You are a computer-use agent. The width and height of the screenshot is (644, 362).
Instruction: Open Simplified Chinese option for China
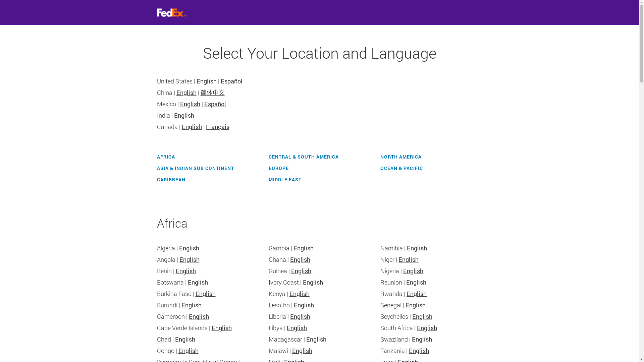pyautogui.click(x=213, y=93)
